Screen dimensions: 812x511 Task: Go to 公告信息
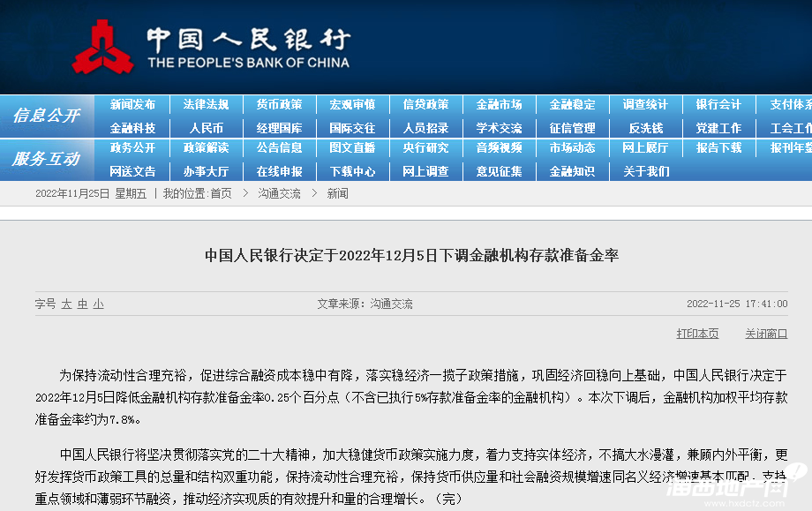click(280, 148)
